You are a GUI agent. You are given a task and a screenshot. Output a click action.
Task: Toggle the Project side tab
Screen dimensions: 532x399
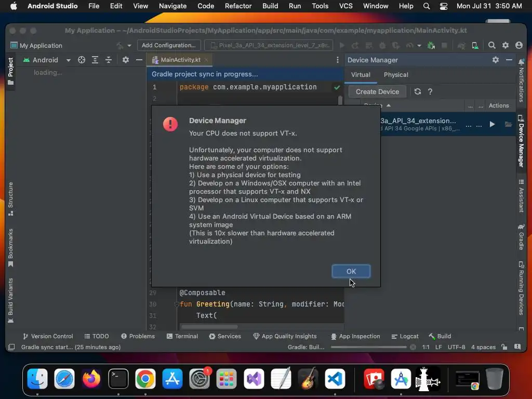[x=10, y=71]
